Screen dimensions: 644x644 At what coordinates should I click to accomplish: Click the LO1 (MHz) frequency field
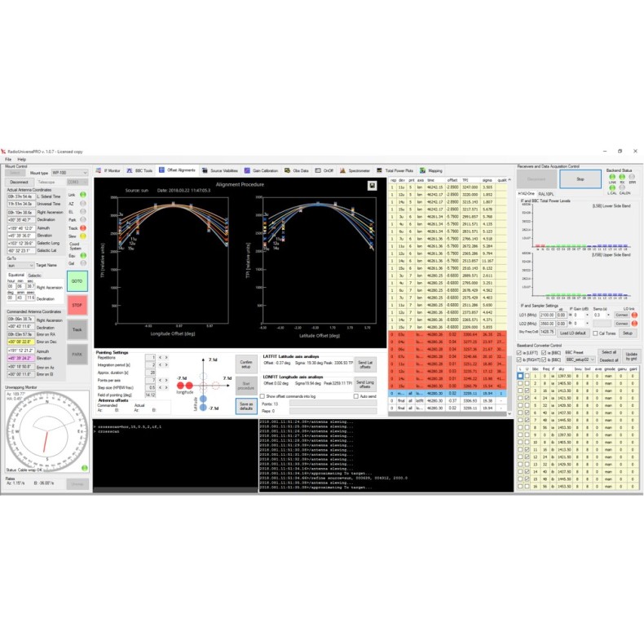click(x=548, y=315)
